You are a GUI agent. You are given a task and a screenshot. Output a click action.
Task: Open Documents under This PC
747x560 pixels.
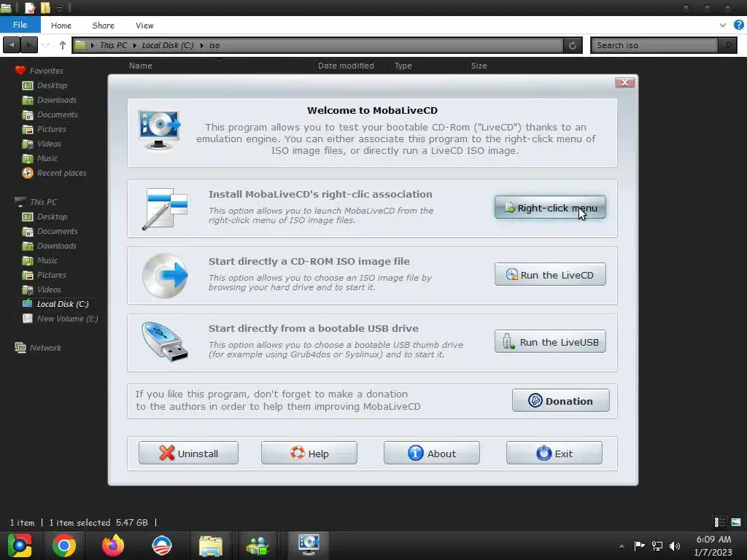click(x=57, y=231)
